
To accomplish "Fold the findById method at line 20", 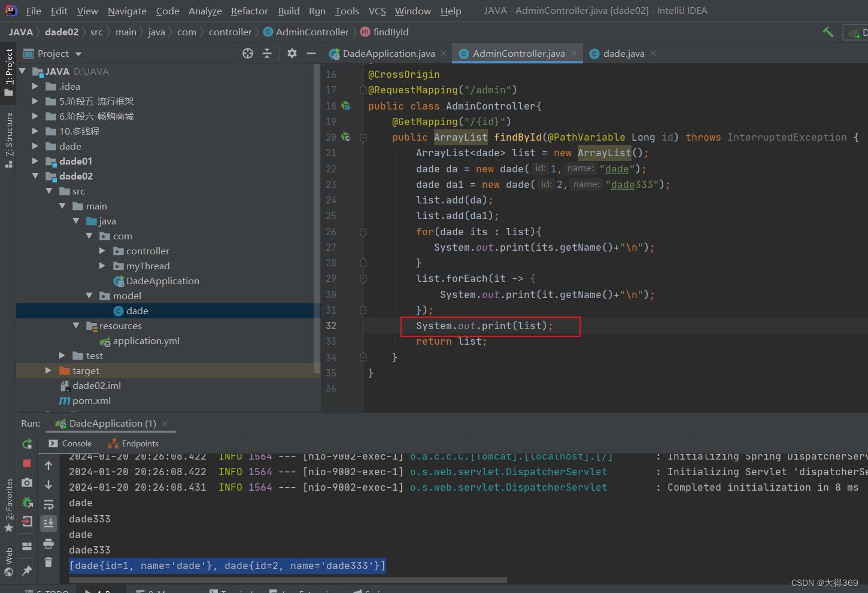I will 363,137.
